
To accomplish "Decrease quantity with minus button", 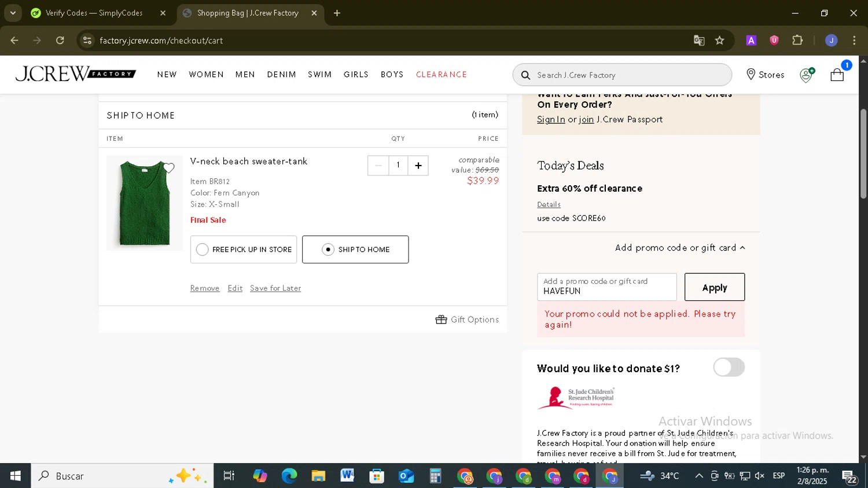I will click(x=378, y=166).
